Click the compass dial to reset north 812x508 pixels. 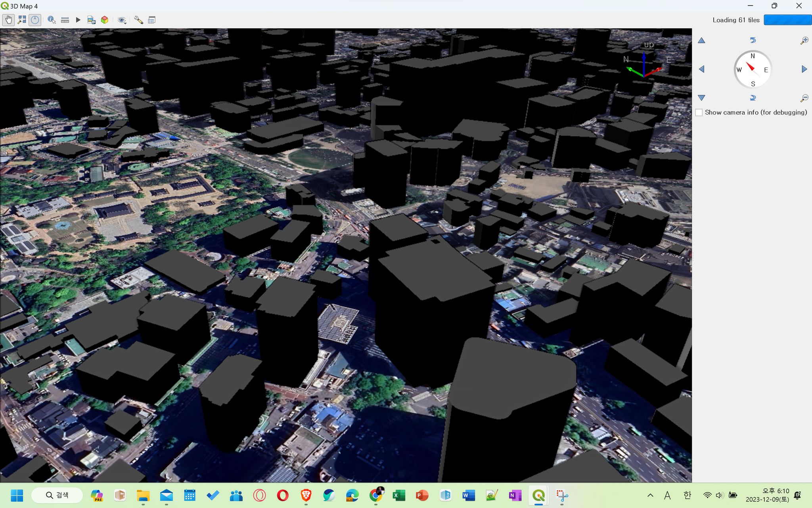click(x=753, y=69)
